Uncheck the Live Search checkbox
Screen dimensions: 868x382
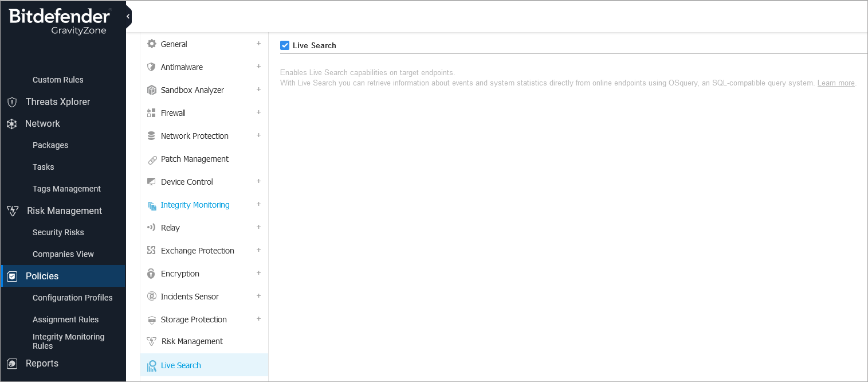285,45
